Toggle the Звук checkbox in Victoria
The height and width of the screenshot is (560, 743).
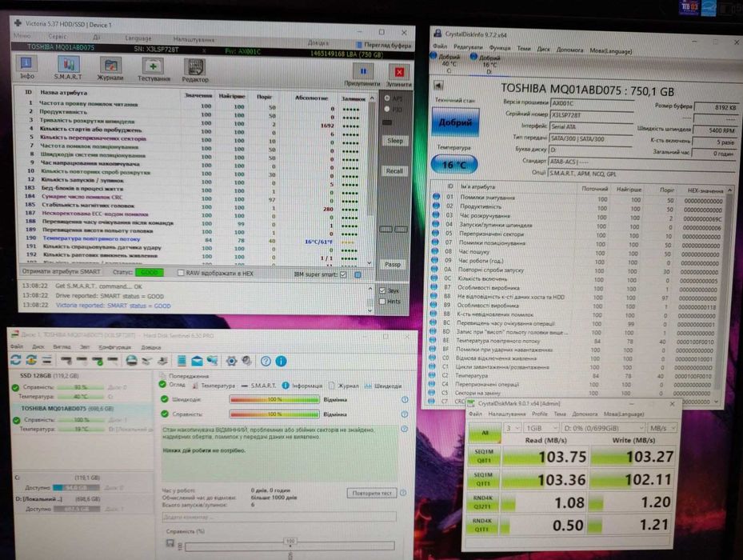382,290
